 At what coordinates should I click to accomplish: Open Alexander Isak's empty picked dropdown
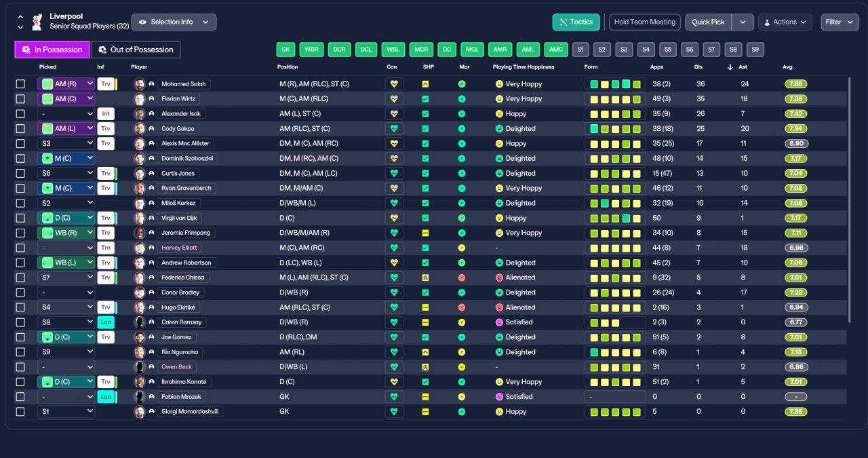(66, 114)
